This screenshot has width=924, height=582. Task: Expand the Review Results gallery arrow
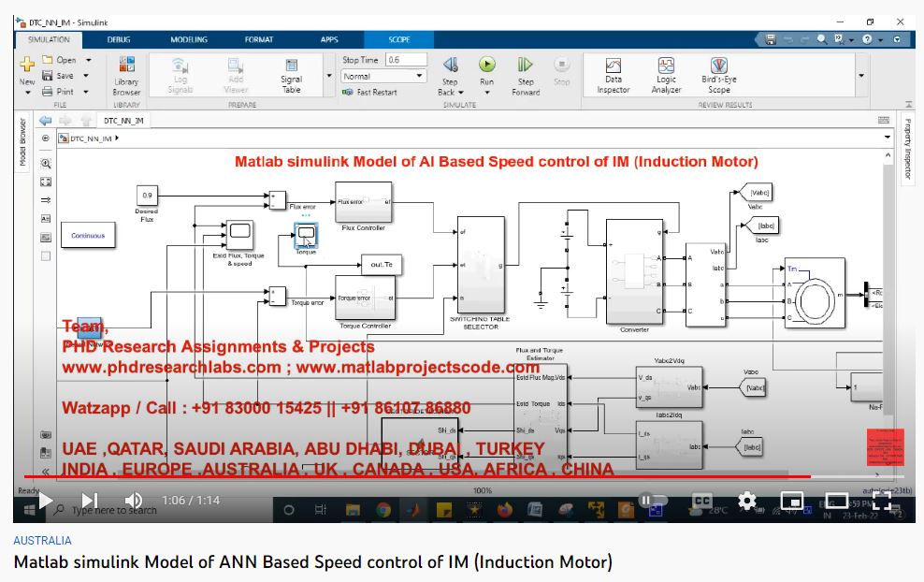[x=860, y=76]
